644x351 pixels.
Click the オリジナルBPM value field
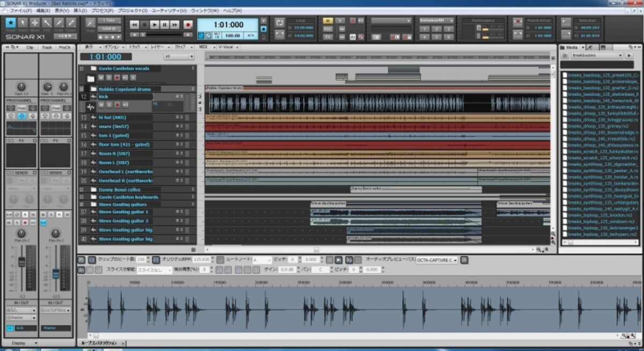pos(201,260)
